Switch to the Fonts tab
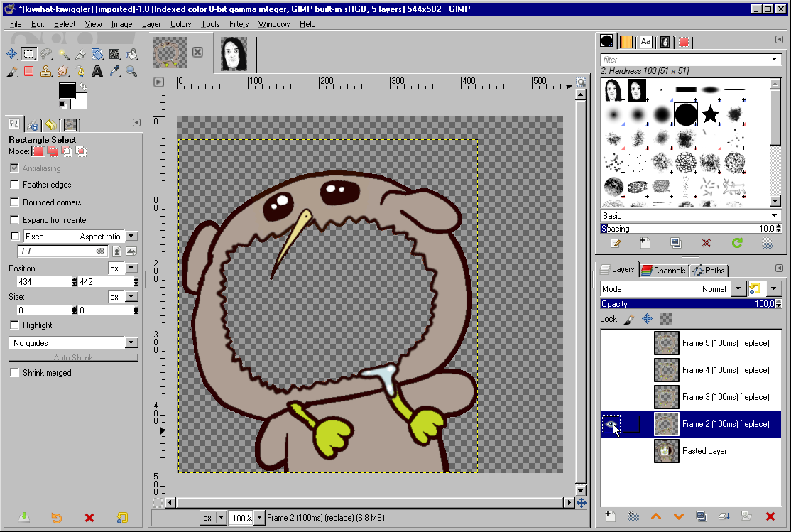The width and height of the screenshot is (791, 532). (x=645, y=42)
